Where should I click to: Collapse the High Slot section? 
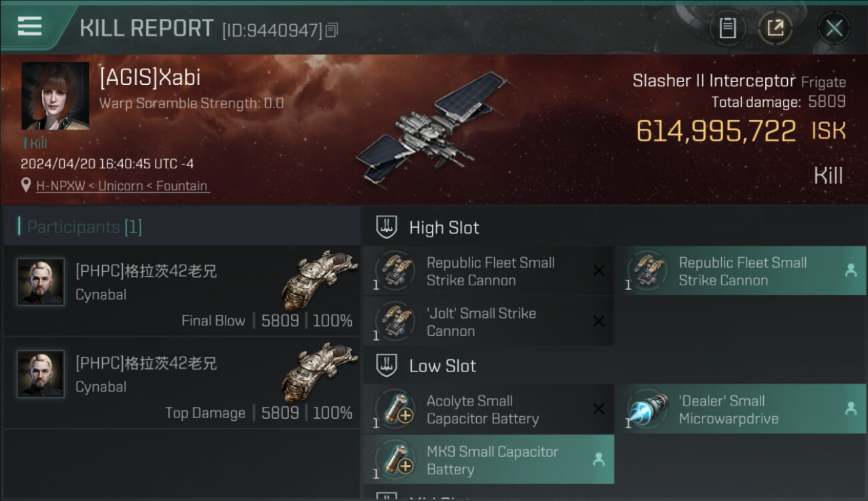pyautogui.click(x=387, y=227)
